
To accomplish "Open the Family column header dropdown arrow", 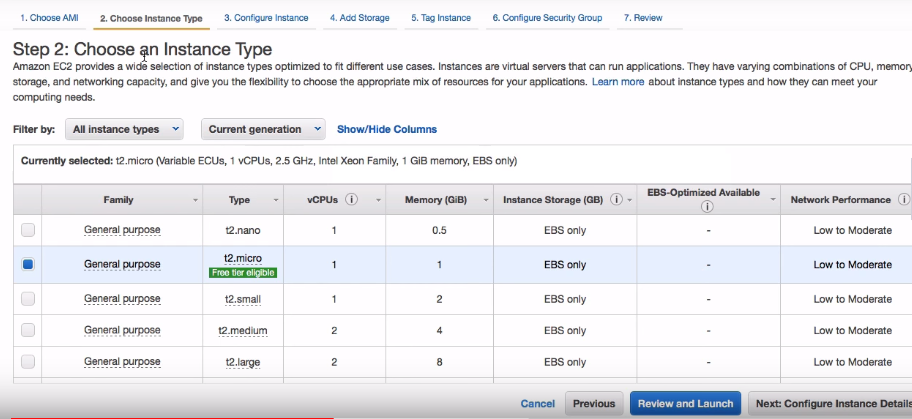I will (195, 200).
